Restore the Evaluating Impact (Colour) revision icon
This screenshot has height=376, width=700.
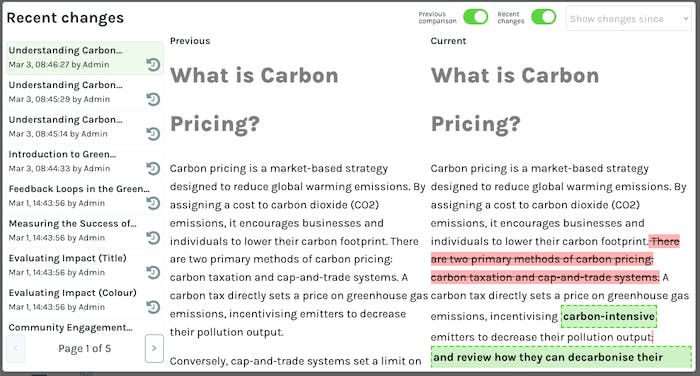pyautogui.click(x=153, y=307)
